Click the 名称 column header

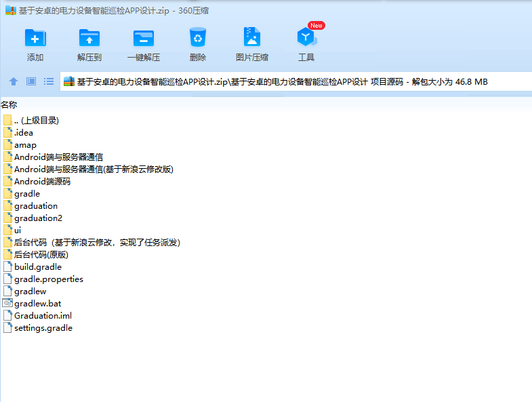point(9,104)
